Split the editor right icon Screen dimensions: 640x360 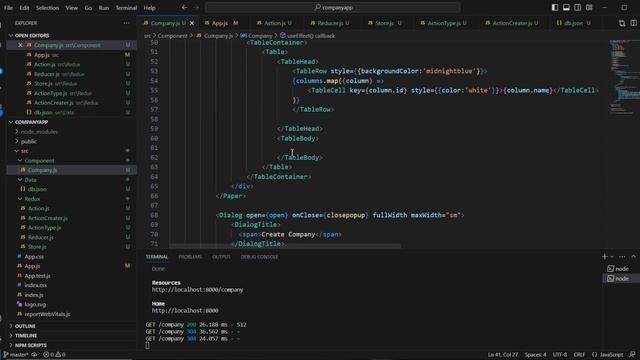point(633,23)
